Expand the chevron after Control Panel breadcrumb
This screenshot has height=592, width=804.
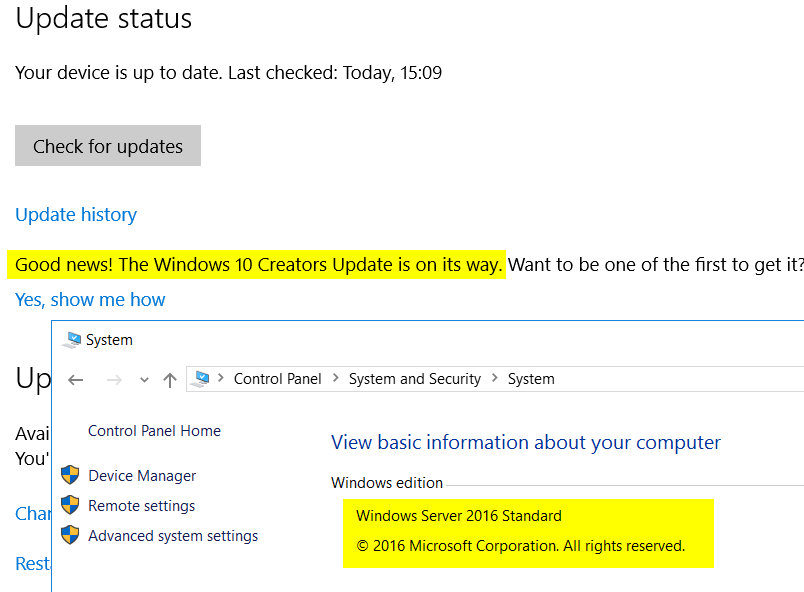(x=336, y=378)
